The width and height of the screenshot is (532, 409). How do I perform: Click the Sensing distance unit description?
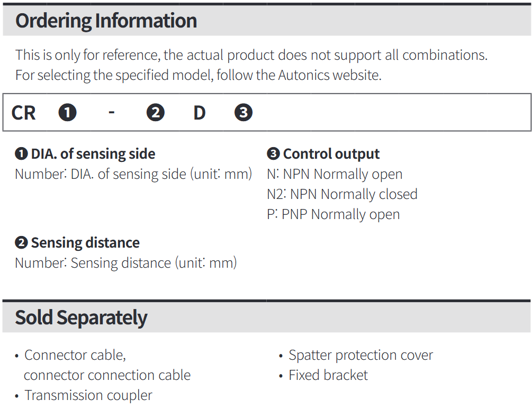[126, 263]
